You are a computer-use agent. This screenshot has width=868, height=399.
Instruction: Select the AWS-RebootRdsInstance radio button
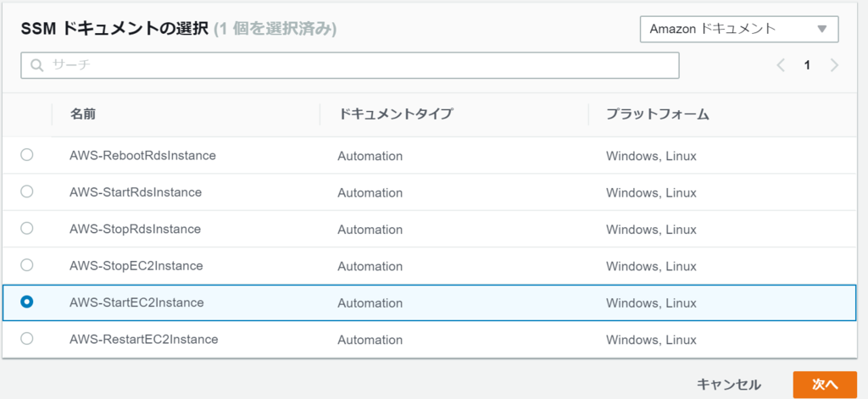click(x=26, y=155)
